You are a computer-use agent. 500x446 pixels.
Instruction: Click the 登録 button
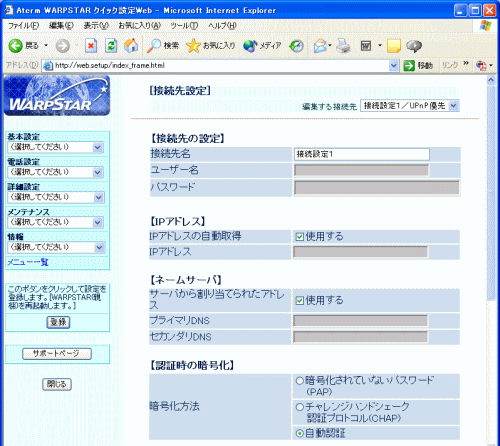pos(58,322)
